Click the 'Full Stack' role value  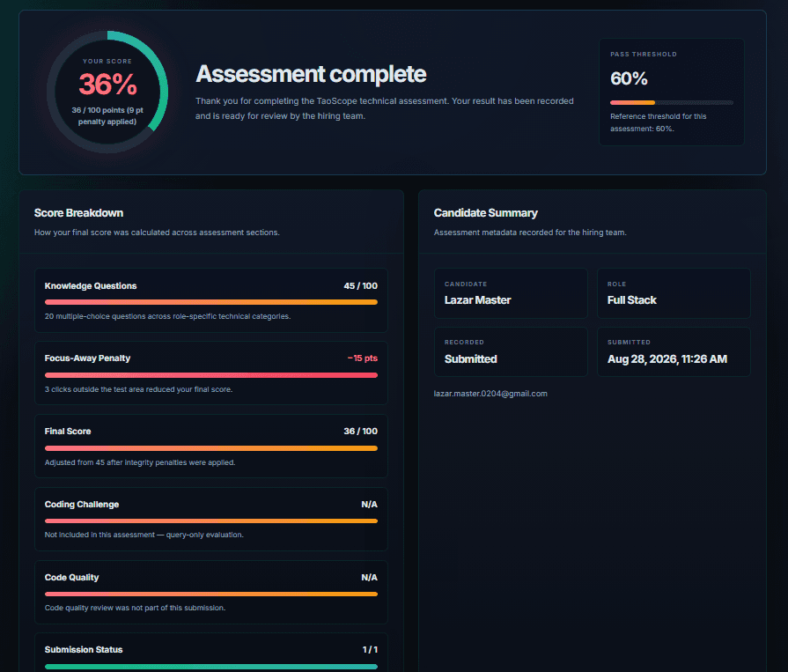tap(631, 300)
